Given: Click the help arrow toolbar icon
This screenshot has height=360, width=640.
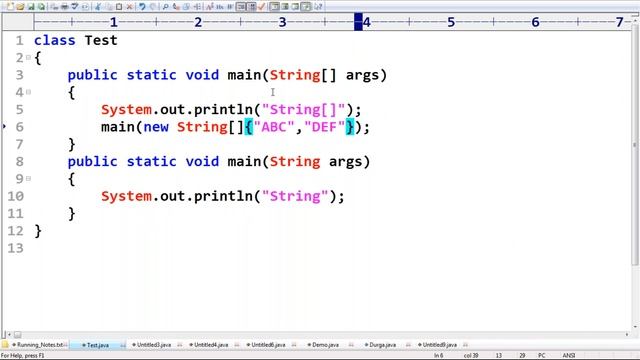Looking at the screenshot, I should pos(318,7).
